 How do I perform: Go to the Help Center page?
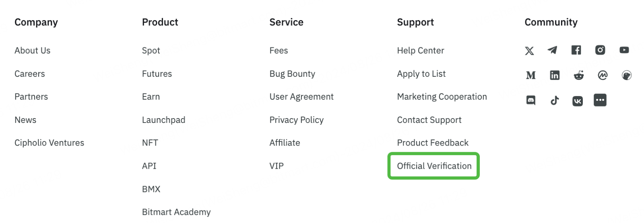click(x=421, y=51)
